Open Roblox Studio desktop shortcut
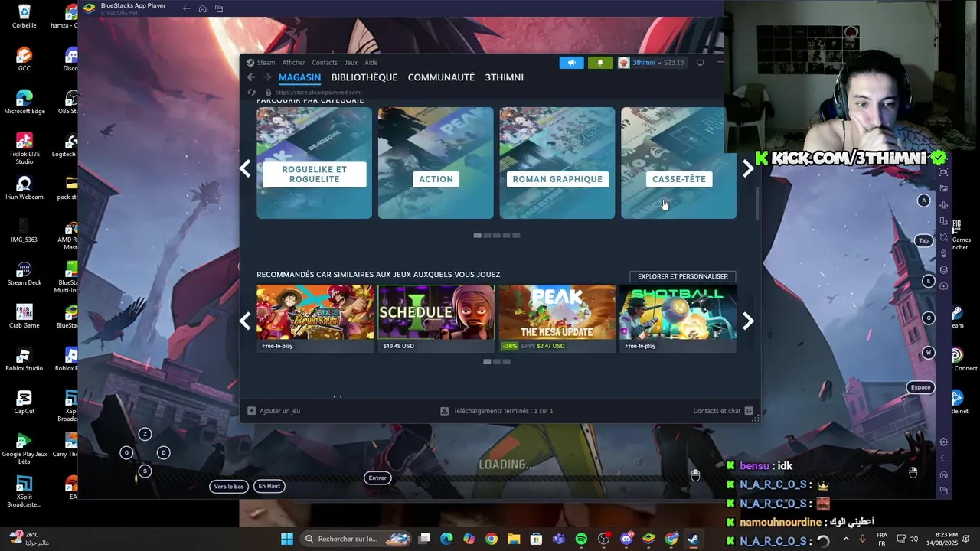The image size is (980, 551). (x=24, y=360)
